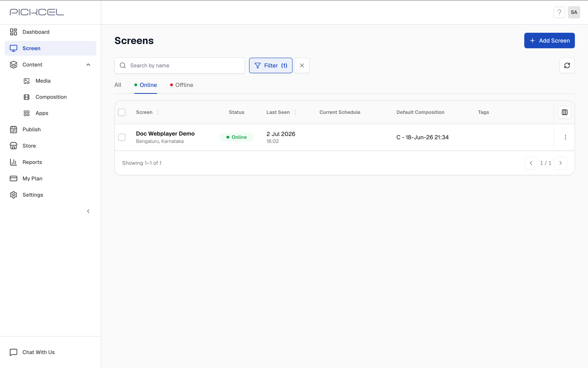Click the Reports bar chart icon

click(14, 162)
